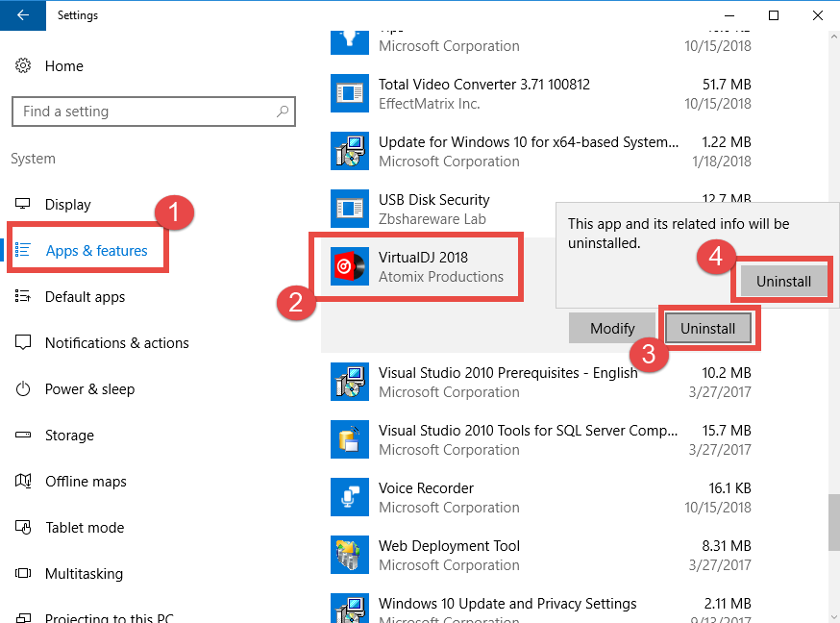
Task: Click the Zbshareware Lab publisher text
Action: (432, 219)
